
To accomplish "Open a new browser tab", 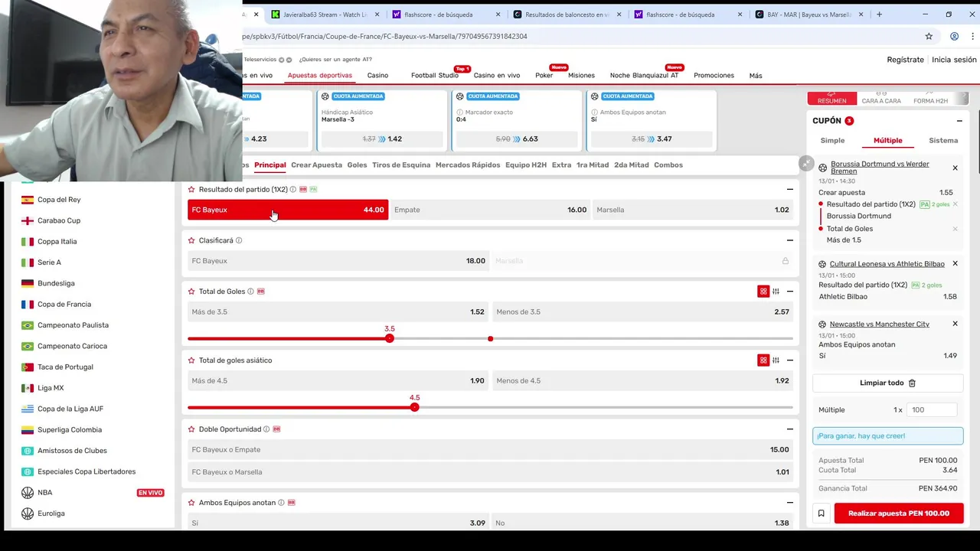I will [879, 15].
